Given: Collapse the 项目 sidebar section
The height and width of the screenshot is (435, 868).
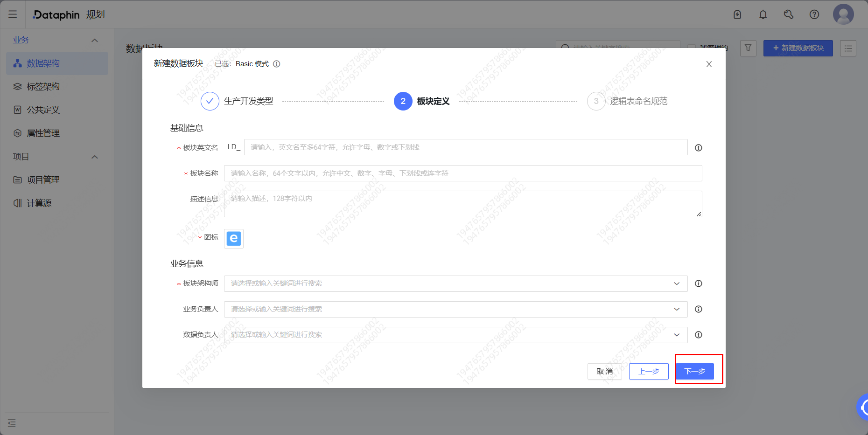Looking at the screenshot, I should pyautogui.click(x=95, y=157).
